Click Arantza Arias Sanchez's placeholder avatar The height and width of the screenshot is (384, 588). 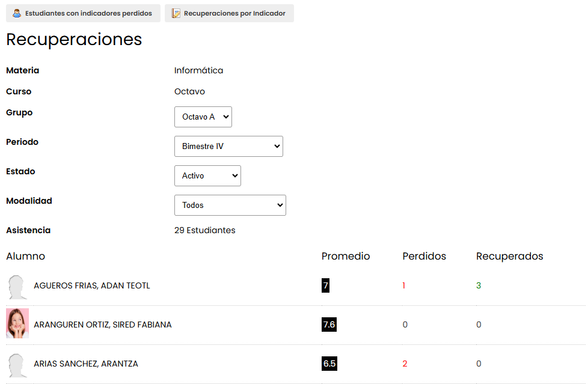coord(17,365)
